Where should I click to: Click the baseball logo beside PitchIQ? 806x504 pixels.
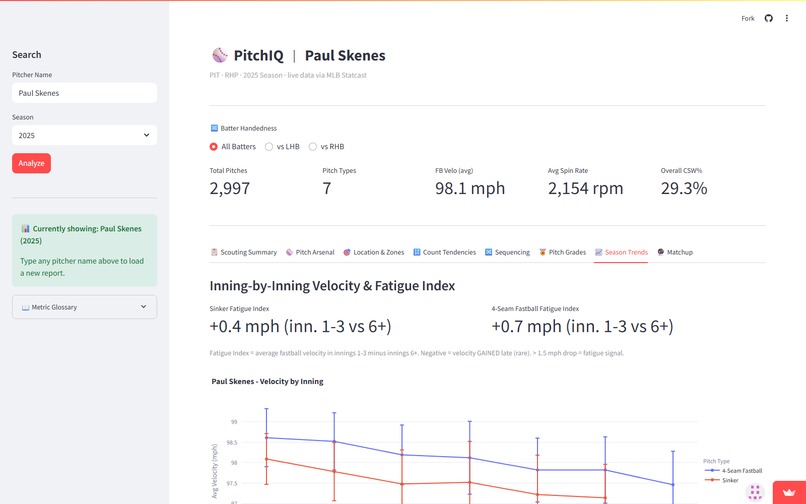click(x=219, y=55)
